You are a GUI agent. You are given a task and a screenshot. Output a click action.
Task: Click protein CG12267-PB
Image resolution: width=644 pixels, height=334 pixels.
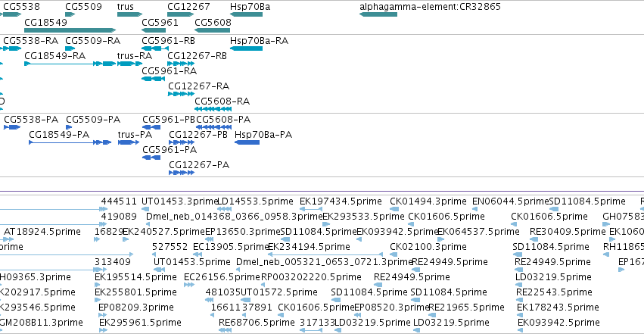(x=182, y=142)
